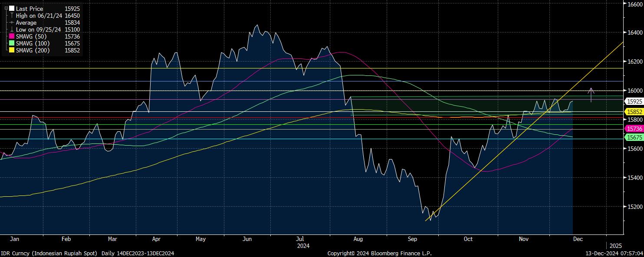Click the yellow 15852 price axis tag

pyautogui.click(x=634, y=112)
